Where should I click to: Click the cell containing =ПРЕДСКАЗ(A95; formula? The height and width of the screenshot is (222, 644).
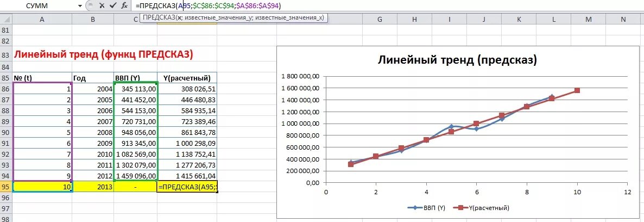click(187, 187)
